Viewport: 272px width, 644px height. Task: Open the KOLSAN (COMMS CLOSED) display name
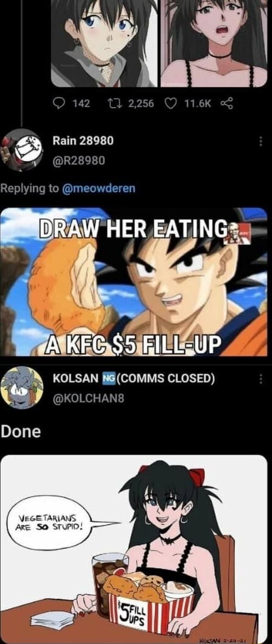134,378
